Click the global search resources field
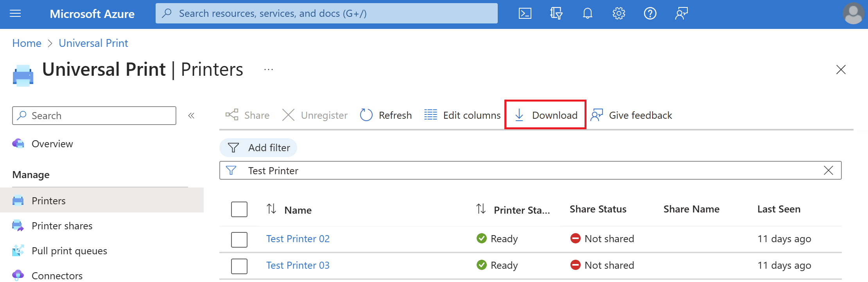This screenshot has height=282, width=868. tap(326, 13)
